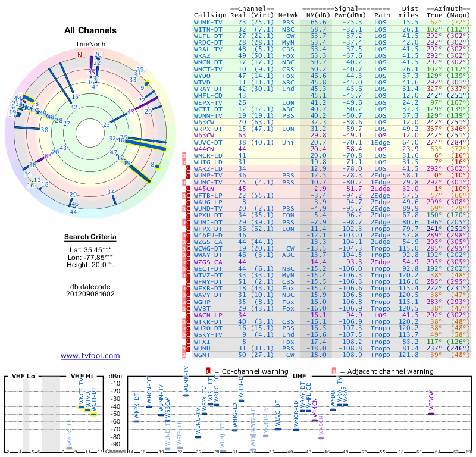Select the WNCN-DT callsign in the table
Screen dimensions: 476x457
(x=208, y=62)
